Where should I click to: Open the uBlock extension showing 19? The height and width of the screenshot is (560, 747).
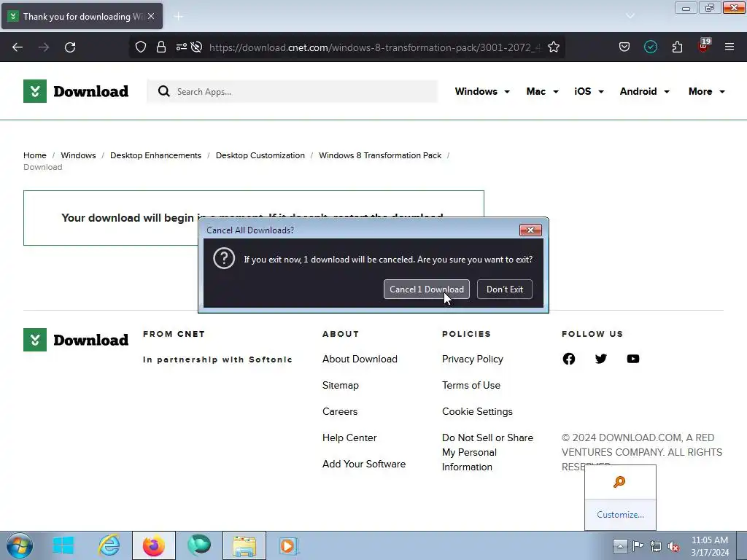coord(704,46)
